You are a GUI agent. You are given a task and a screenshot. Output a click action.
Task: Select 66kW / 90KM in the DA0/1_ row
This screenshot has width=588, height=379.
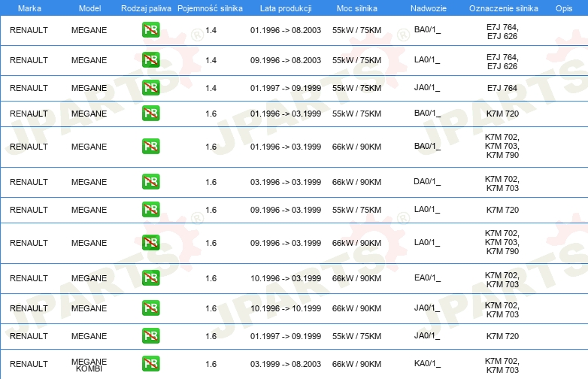point(356,182)
